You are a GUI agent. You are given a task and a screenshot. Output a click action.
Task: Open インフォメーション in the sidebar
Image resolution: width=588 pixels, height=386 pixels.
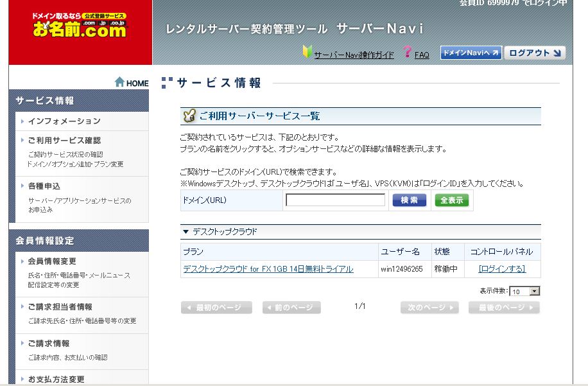(x=64, y=121)
